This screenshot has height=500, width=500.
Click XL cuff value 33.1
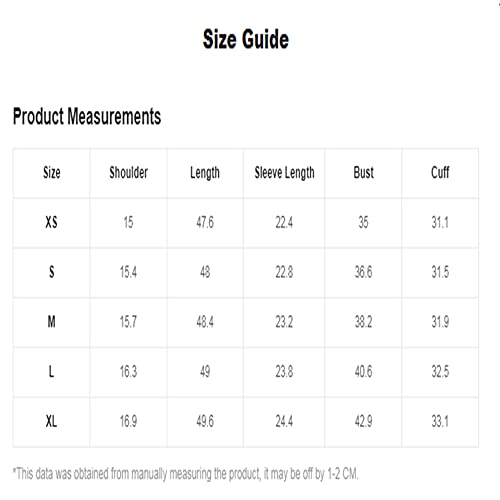(440, 421)
